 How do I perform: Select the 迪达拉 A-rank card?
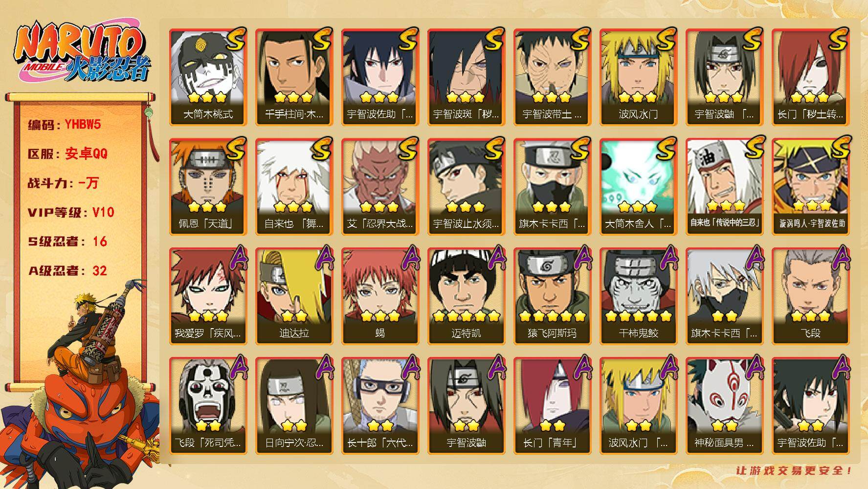(294, 296)
